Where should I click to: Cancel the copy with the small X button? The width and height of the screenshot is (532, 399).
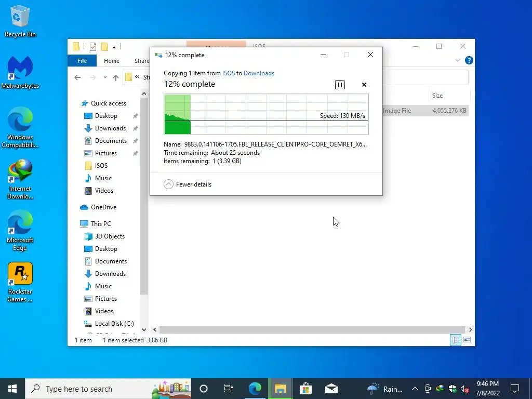[364, 85]
